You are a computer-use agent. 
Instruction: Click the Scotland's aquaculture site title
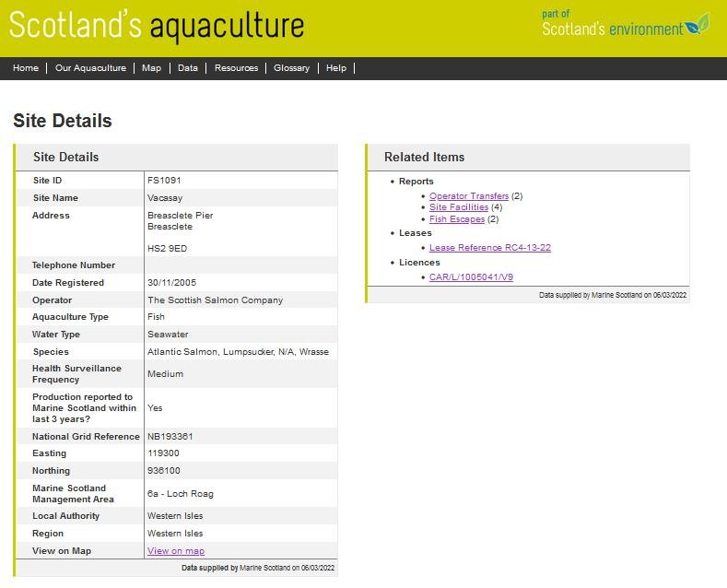[x=157, y=26]
